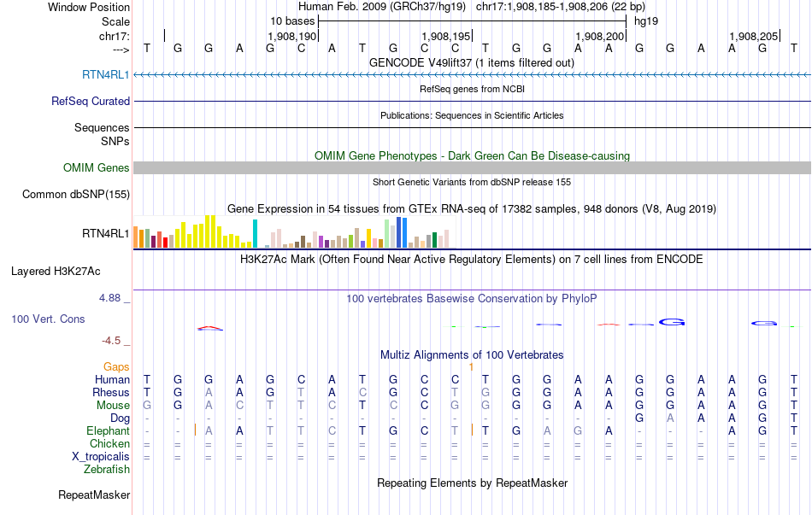Click the Dog species label
The image size is (812, 515).
pos(121,418)
